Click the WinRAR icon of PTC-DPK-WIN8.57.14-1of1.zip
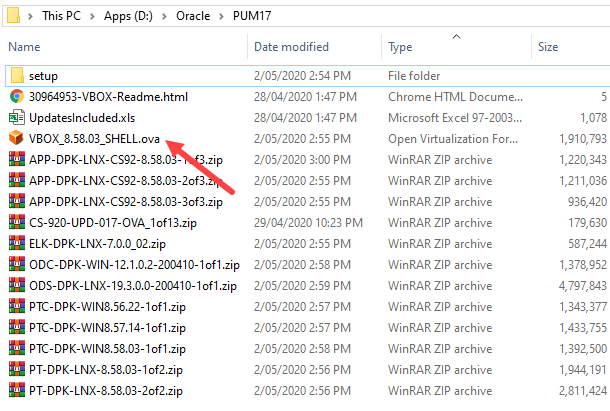610x411 pixels. pyautogui.click(x=17, y=327)
